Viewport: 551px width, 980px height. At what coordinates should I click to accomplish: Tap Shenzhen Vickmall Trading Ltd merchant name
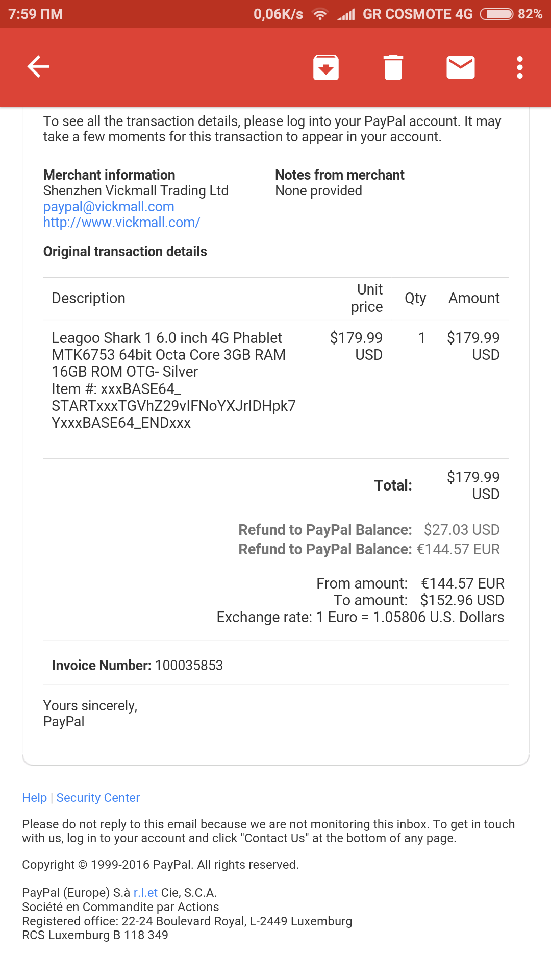tap(136, 191)
